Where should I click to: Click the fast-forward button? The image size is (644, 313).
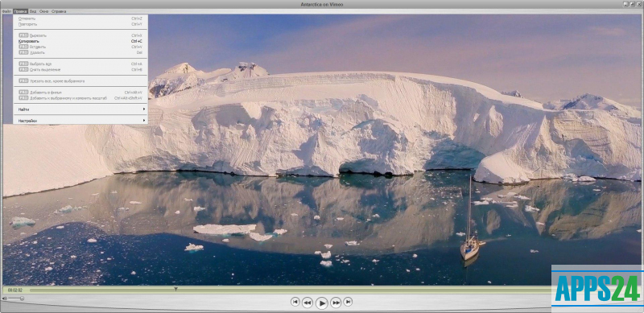coord(336,303)
